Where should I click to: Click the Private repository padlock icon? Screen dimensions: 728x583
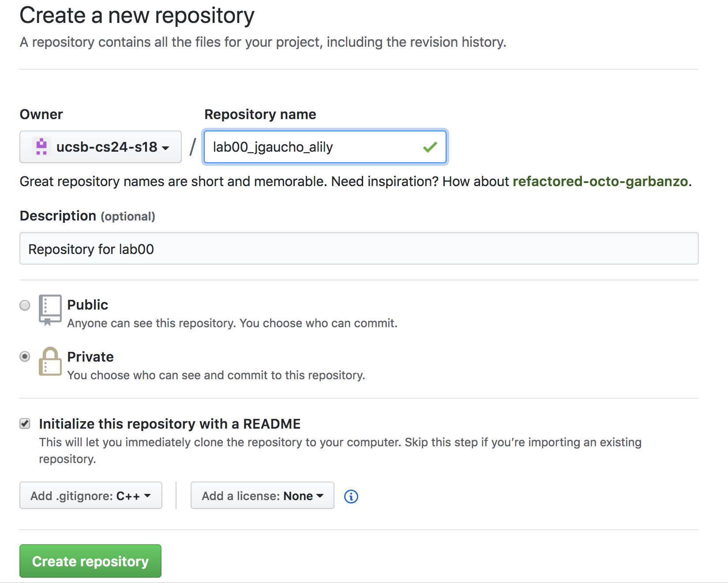click(50, 362)
